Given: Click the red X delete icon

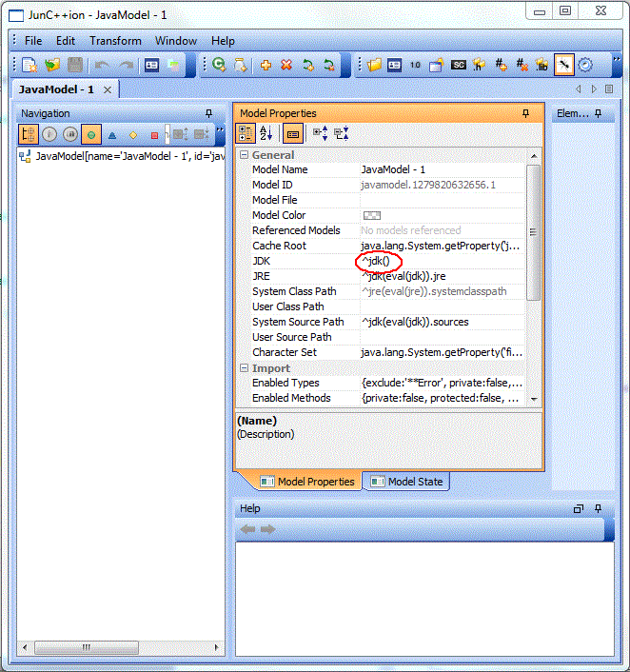Looking at the screenshot, I should [x=286, y=65].
